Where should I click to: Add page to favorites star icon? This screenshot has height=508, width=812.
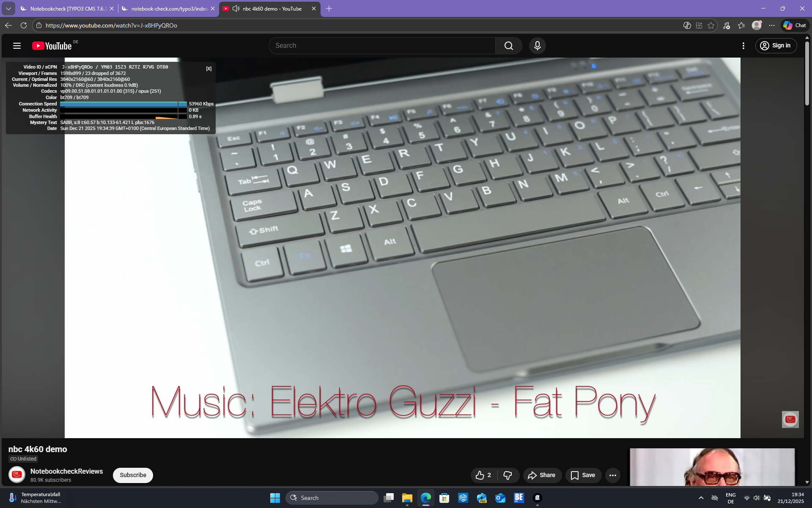coord(711,25)
